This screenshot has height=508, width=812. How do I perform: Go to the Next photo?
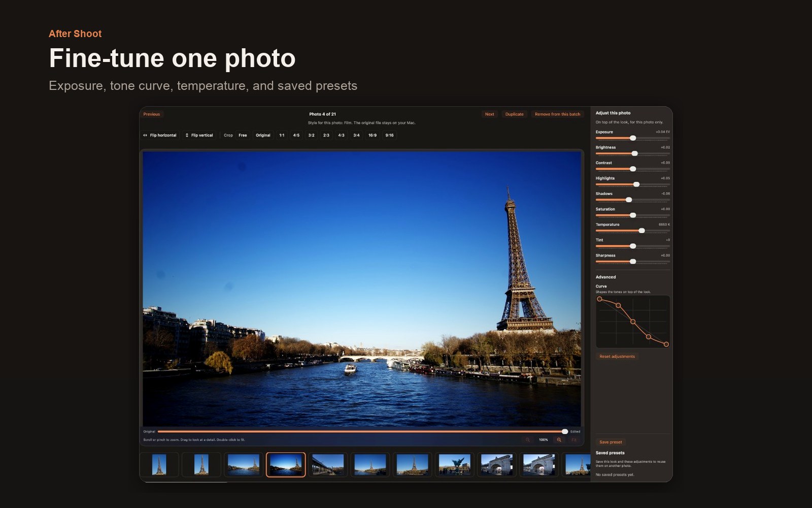click(x=489, y=114)
